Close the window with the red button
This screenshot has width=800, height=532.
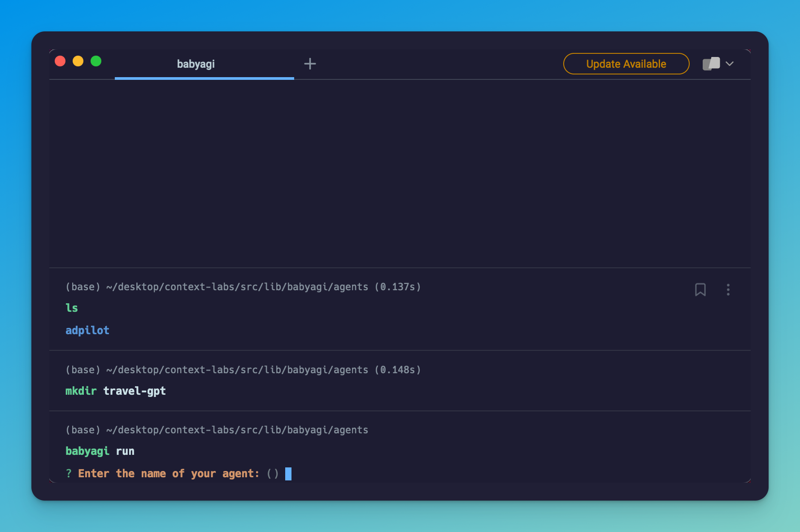click(60, 61)
